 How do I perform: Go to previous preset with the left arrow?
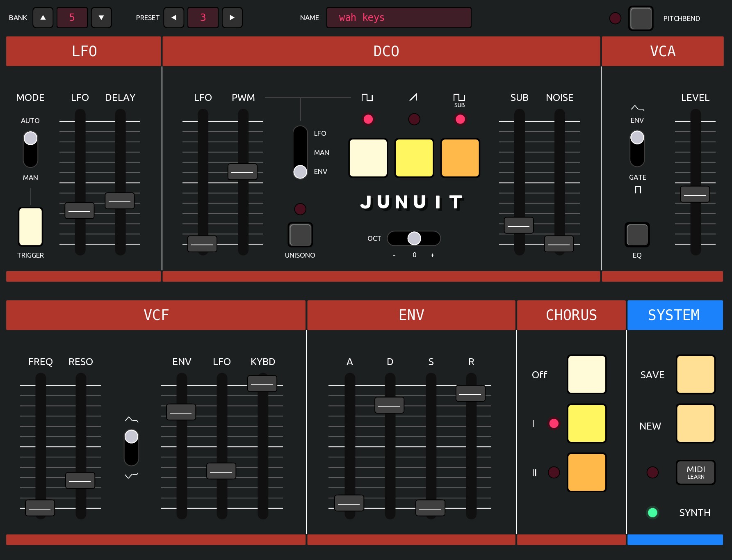pos(174,18)
